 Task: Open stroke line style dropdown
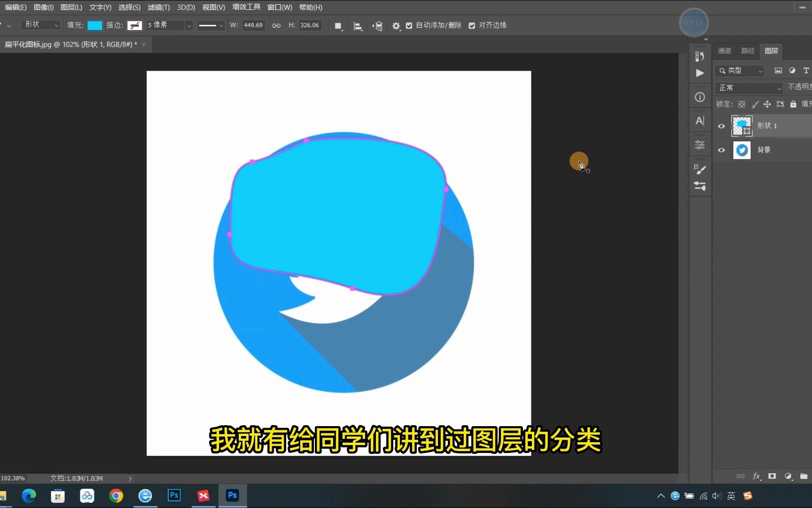[x=211, y=26]
